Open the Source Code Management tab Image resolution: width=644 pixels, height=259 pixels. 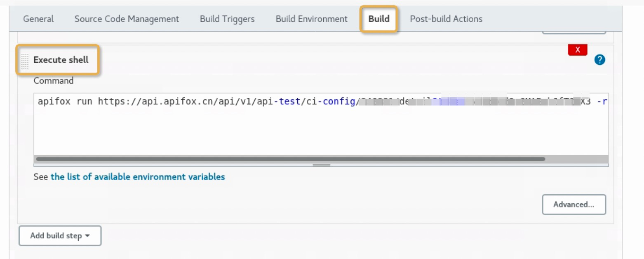(x=127, y=19)
